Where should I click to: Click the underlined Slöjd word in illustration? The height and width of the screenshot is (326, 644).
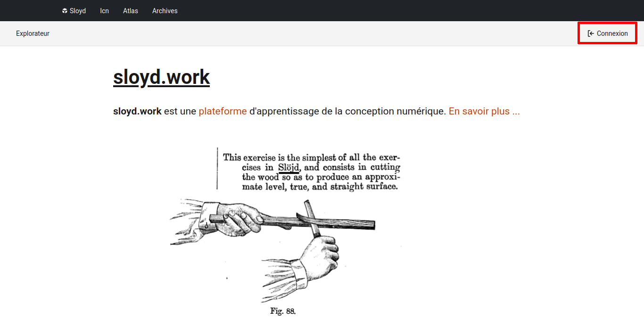pyautogui.click(x=288, y=167)
